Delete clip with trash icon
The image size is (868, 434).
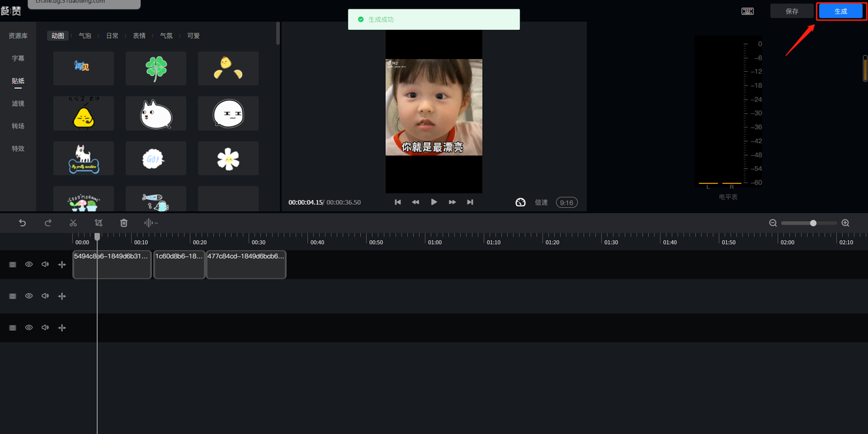click(x=123, y=223)
